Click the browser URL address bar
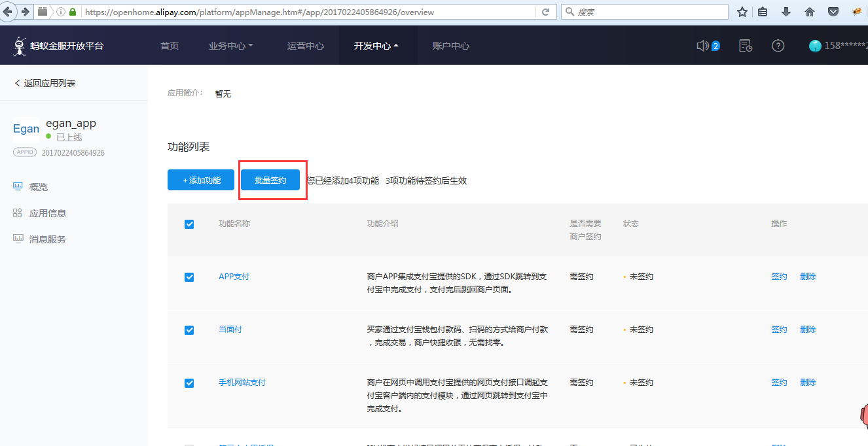 point(308,12)
